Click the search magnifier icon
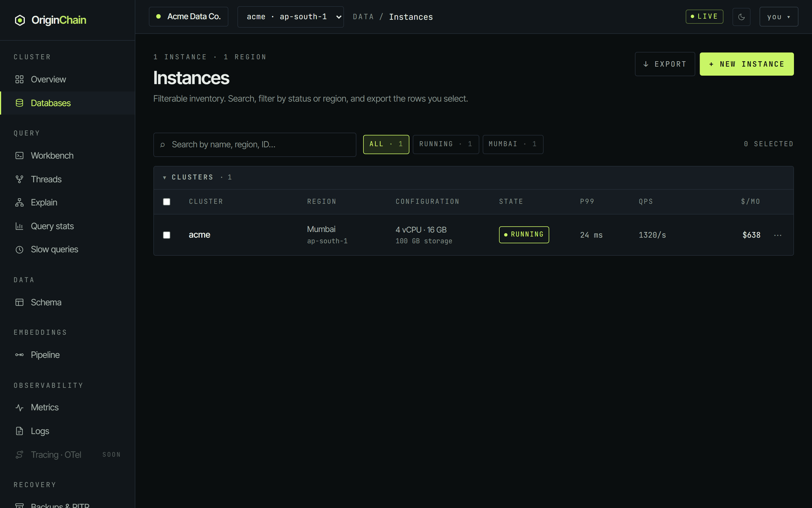Screen dimensions: 812x508 click(x=163, y=145)
